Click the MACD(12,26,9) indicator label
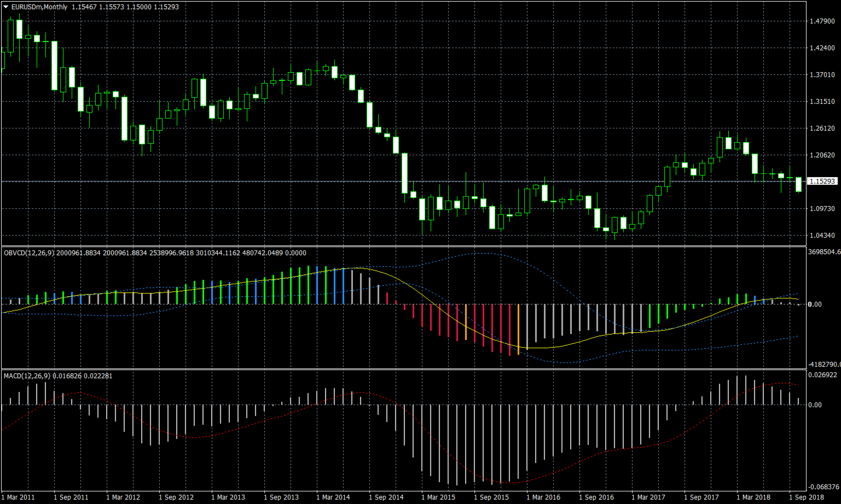The width and height of the screenshot is (841, 504). pos(27,376)
